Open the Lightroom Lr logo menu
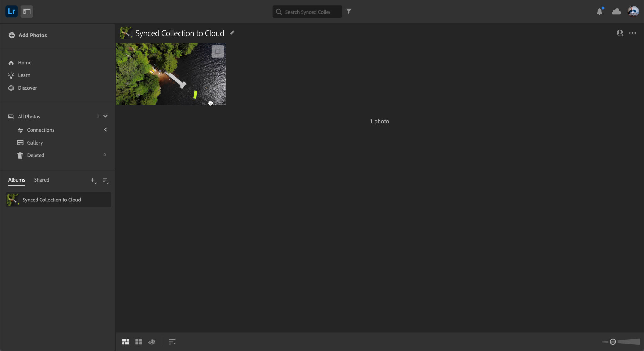The height and width of the screenshot is (351, 644). [x=11, y=11]
